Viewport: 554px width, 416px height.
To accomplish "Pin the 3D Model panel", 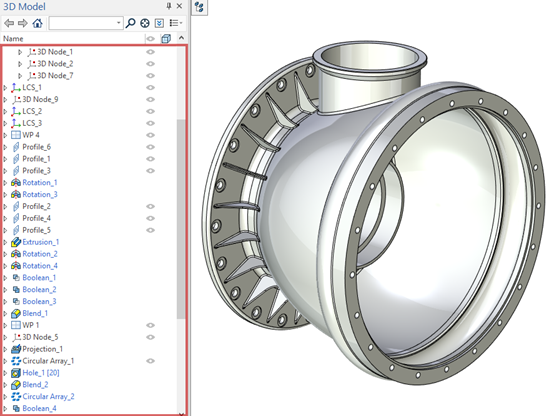I will (169, 6).
